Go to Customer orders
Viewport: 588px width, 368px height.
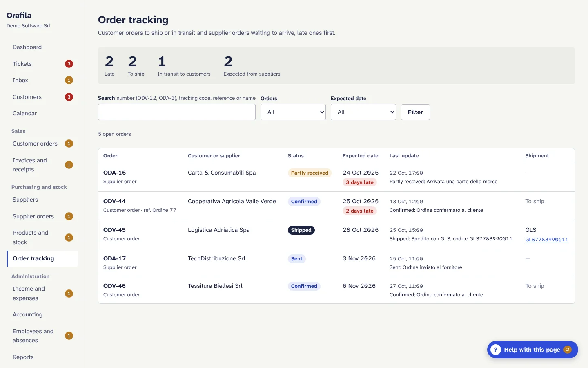click(42, 144)
